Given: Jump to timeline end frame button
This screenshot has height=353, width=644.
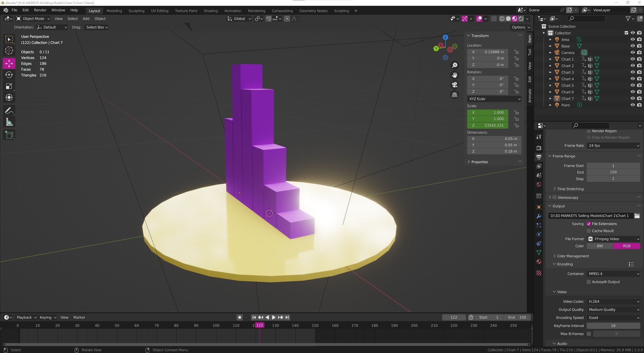Looking at the screenshot, I should click(287, 317).
